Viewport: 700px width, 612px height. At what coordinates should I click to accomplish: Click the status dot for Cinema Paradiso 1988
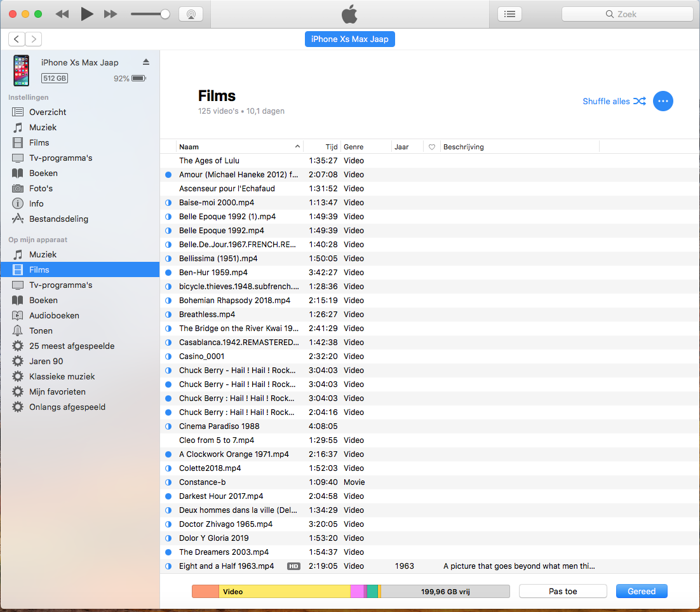point(168,426)
